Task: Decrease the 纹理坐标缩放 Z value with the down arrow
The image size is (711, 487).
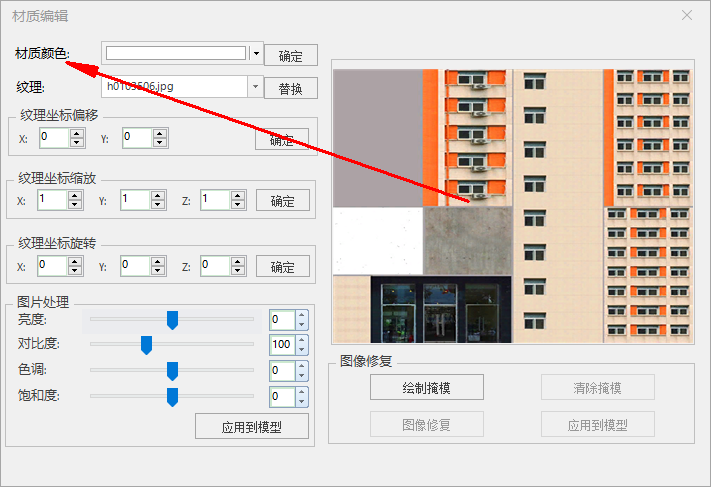Action: click(x=238, y=205)
